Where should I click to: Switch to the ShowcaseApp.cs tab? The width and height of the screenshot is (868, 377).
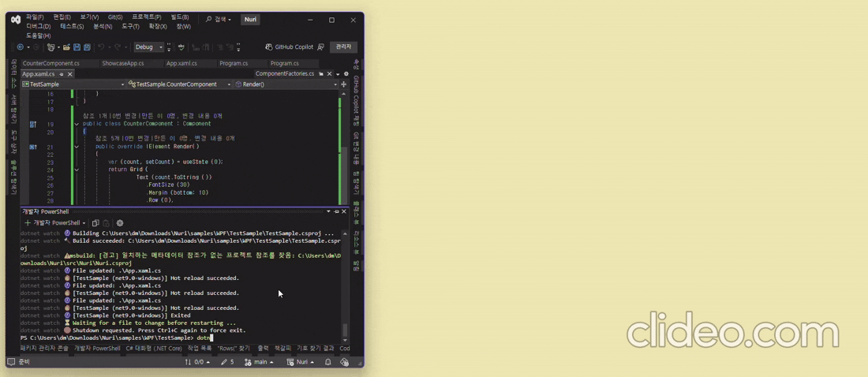(123, 63)
